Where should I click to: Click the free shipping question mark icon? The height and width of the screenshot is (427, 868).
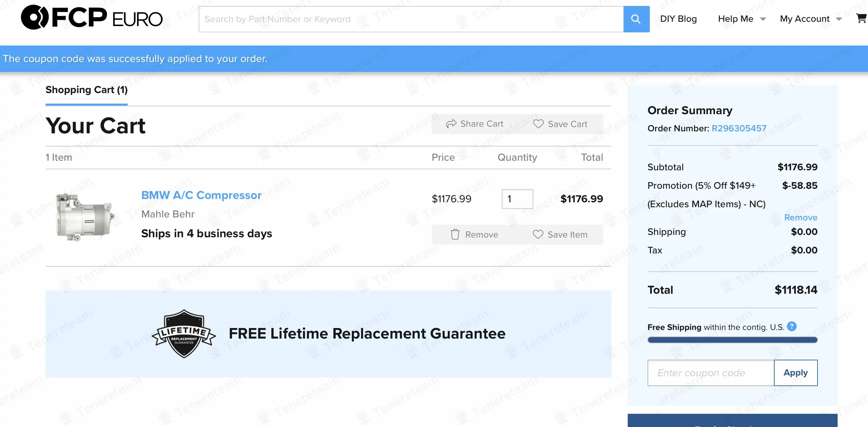click(791, 326)
